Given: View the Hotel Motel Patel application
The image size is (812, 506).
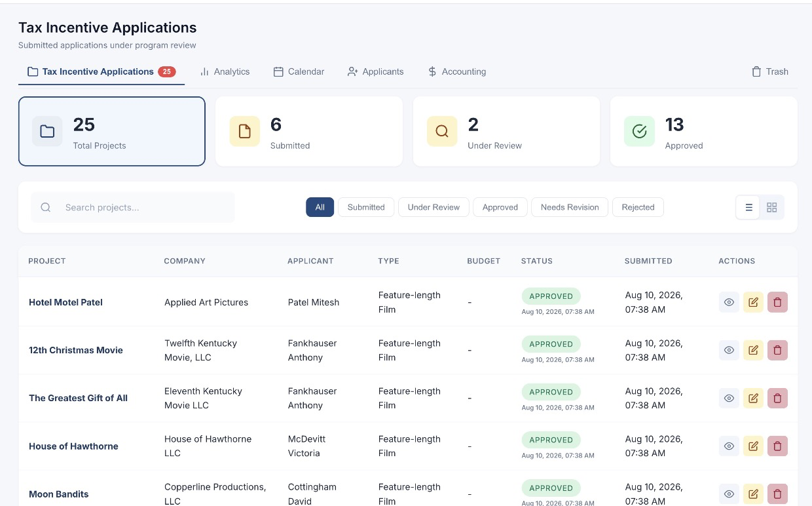Looking at the screenshot, I should [x=729, y=302].
